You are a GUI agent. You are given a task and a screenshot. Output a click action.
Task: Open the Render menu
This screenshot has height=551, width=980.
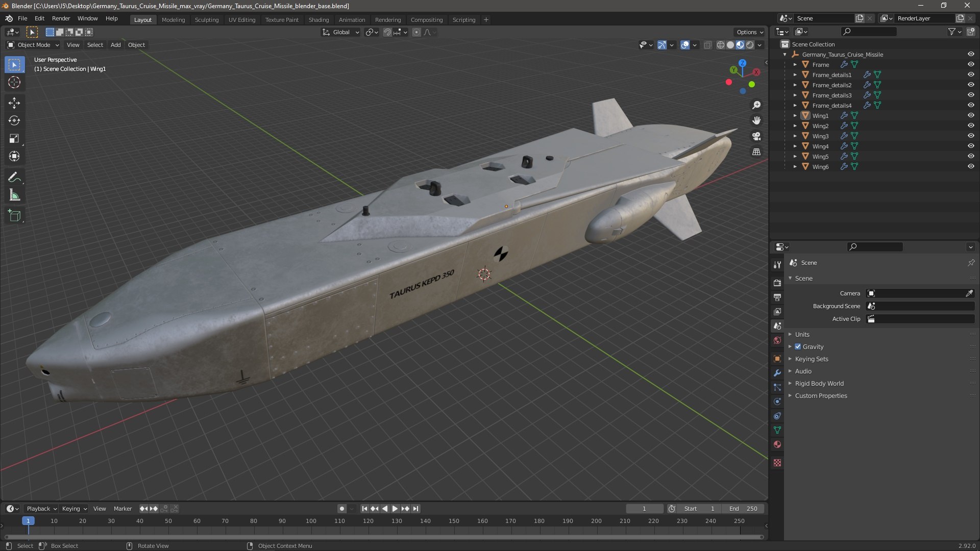pyautogui.click(x=61, y=18)
